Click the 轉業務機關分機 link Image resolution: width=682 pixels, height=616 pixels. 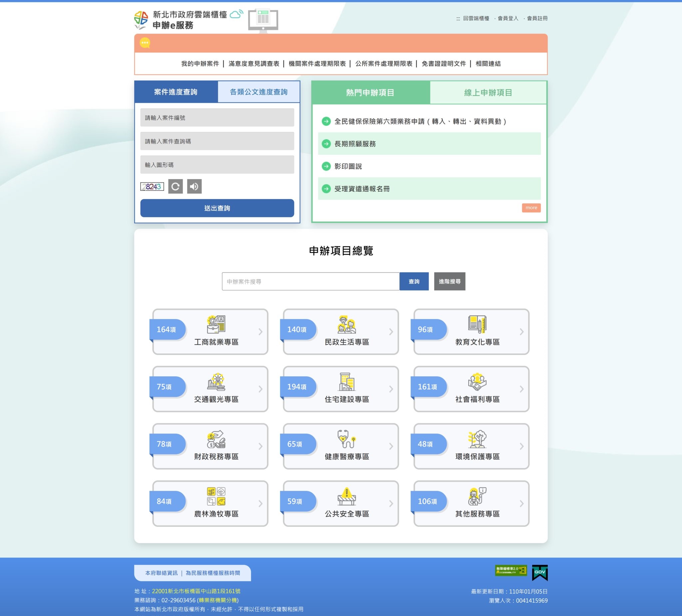pos(217,600)
